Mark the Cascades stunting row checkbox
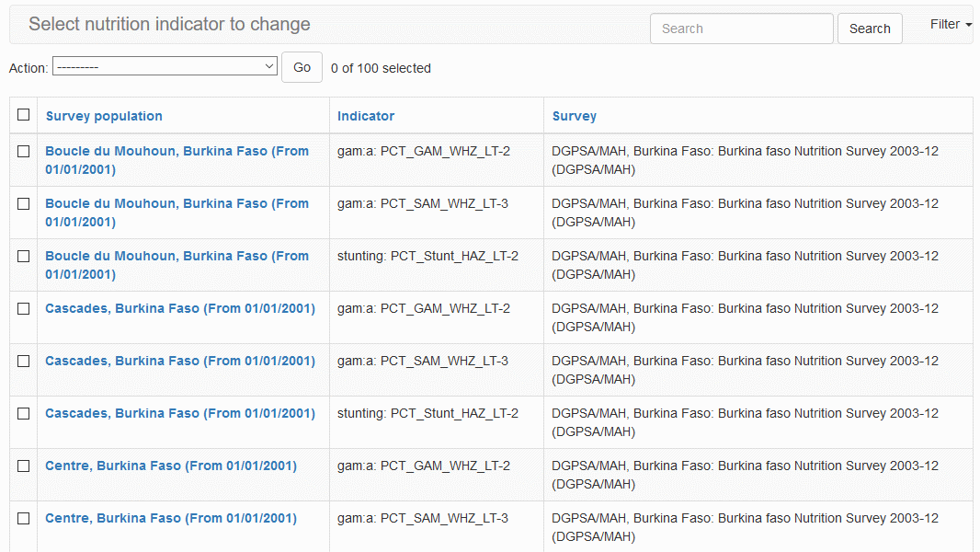 [x=24, y=414]
